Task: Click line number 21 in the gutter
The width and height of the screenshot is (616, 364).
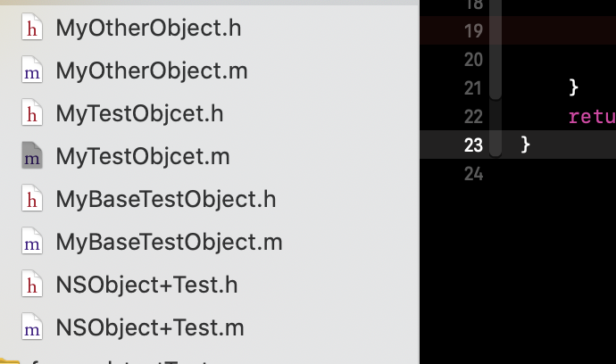Action: click(x=473, y=87)
